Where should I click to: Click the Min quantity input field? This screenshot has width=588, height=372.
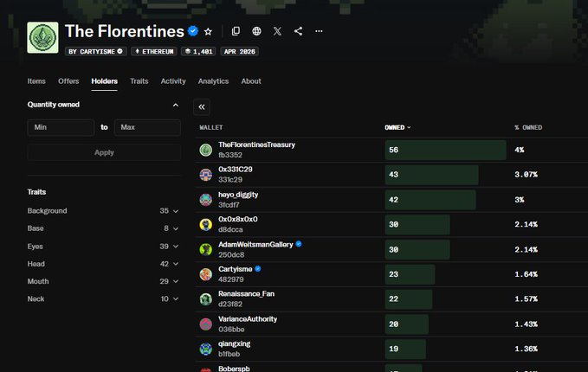pyautogui.click(x=61, y=127)
